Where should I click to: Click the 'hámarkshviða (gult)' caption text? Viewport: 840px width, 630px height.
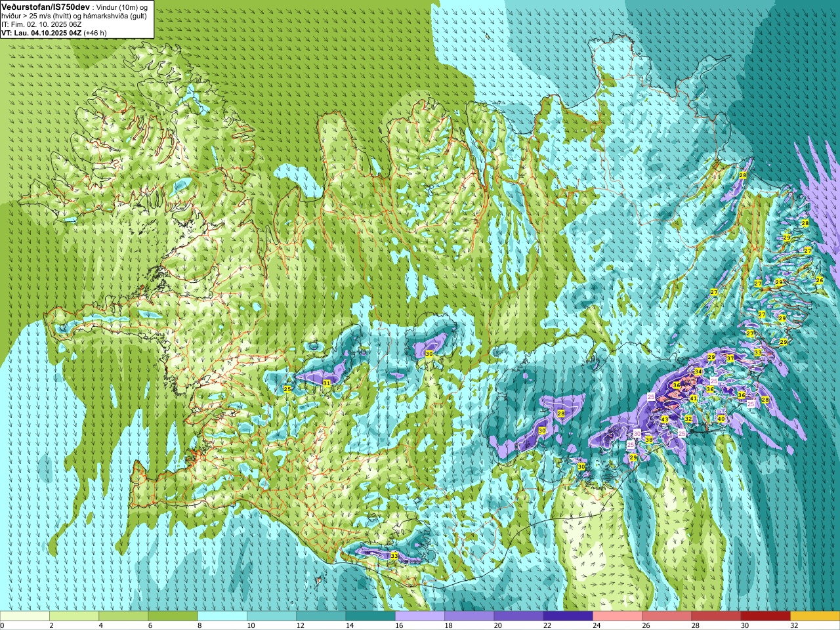pyautogui.click(x=113, y=15)
